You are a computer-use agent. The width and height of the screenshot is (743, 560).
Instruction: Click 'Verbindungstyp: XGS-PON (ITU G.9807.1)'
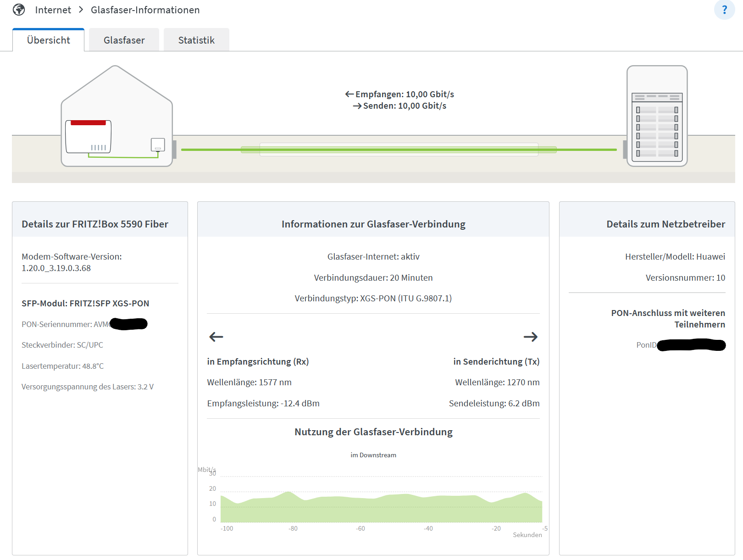coord(373,298)
